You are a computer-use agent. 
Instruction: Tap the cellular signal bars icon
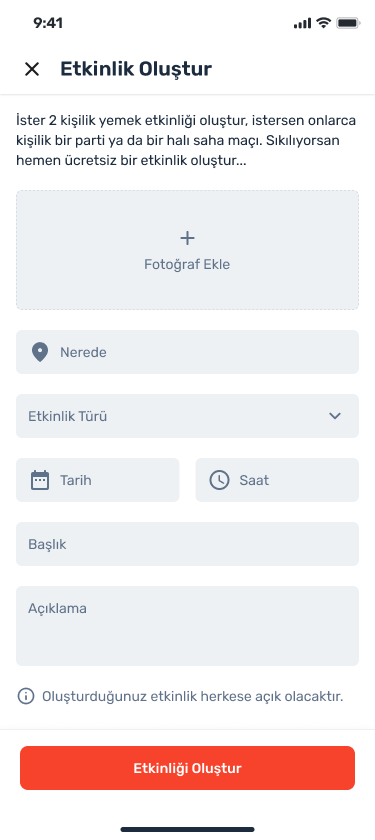point(302,23)
